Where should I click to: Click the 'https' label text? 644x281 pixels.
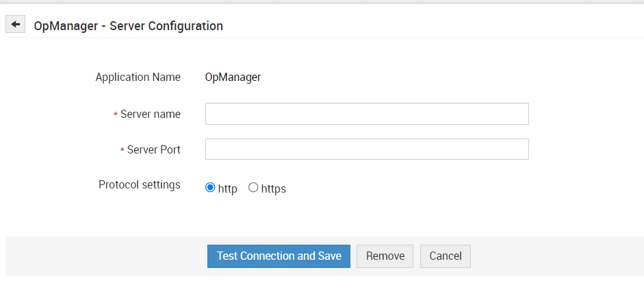(274, 189)
